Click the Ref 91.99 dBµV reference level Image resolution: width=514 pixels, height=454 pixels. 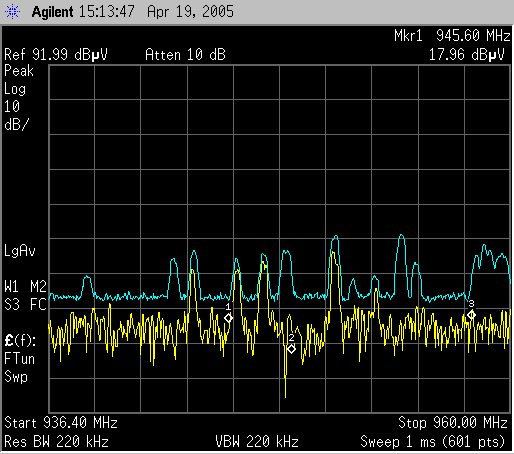coord(56,54)
